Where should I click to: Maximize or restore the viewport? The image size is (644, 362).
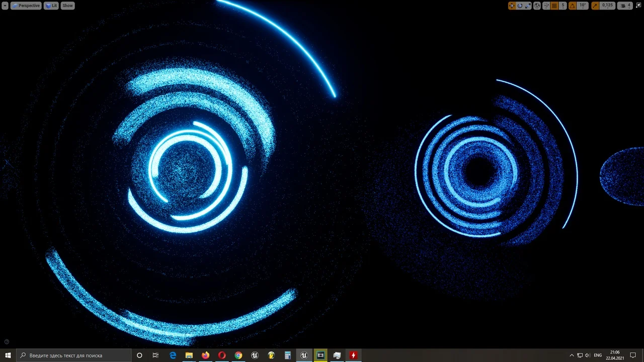point(639,6)
